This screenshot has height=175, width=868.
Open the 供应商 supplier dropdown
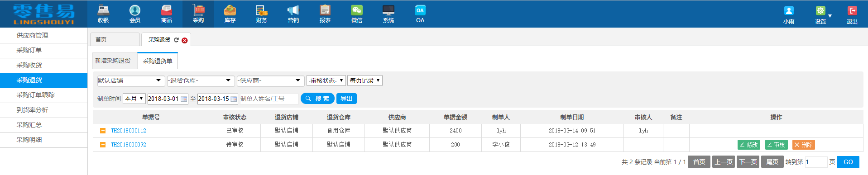271,80
